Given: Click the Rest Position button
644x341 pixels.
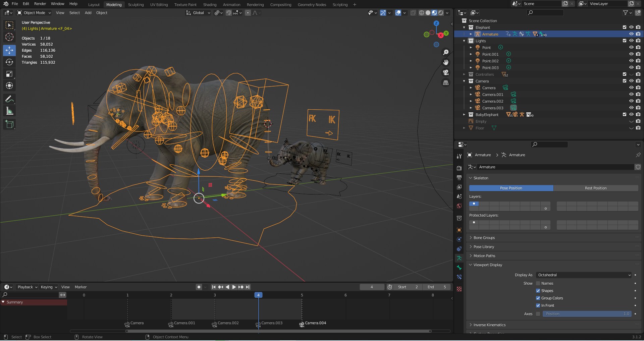Looking at the screenshot, I should coord(596,188).
